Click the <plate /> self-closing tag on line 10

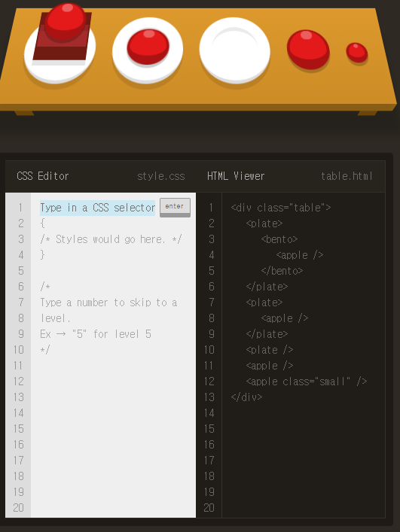click(270, 350)
